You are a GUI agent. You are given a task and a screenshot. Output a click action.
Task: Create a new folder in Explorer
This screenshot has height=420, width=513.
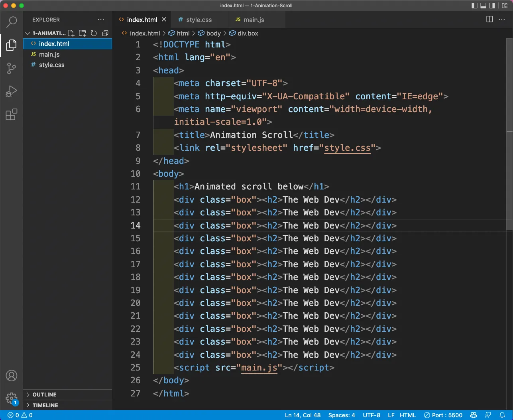pyautogui.click(x=83, y=33)
